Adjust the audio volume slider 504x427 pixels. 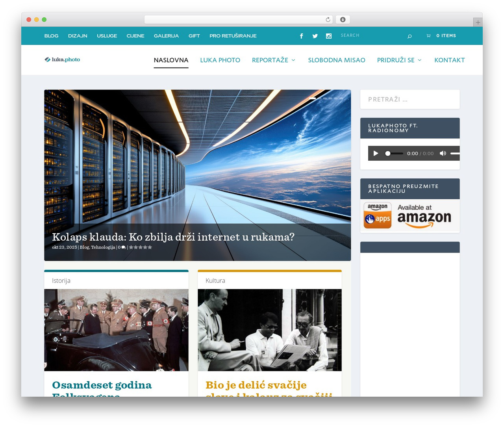[455, 154]
